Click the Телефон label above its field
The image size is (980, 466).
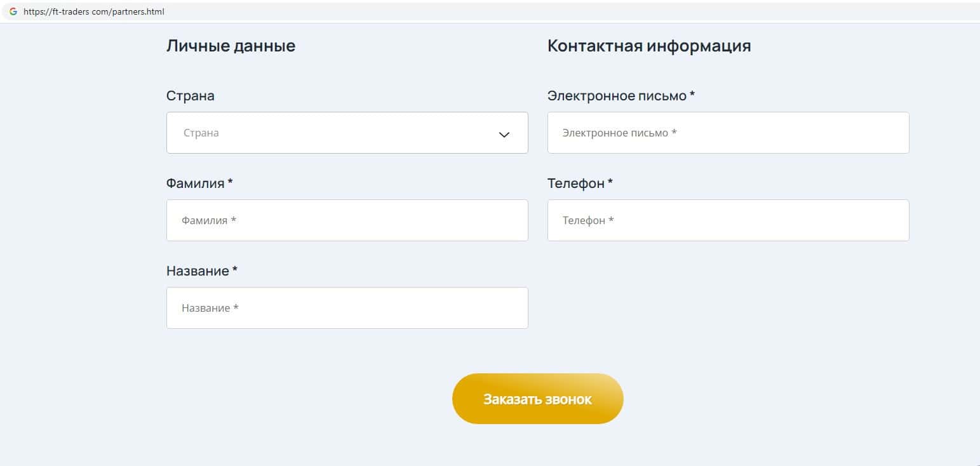575,183
